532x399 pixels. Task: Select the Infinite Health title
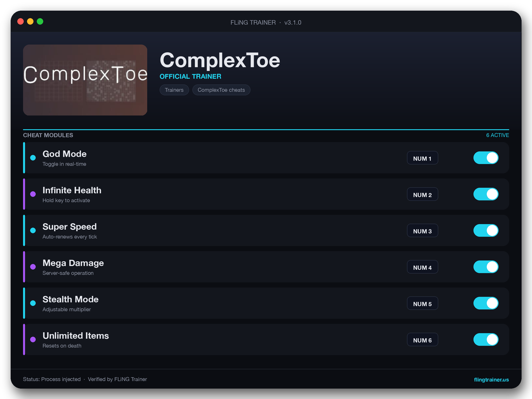click(72, 190)
